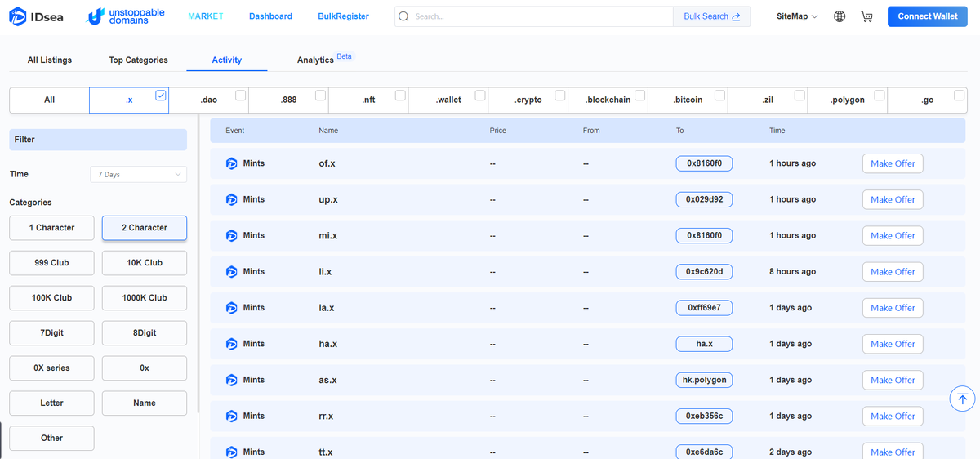
Task: Click the Mints icon in li.x row
Action: (231, 271)
